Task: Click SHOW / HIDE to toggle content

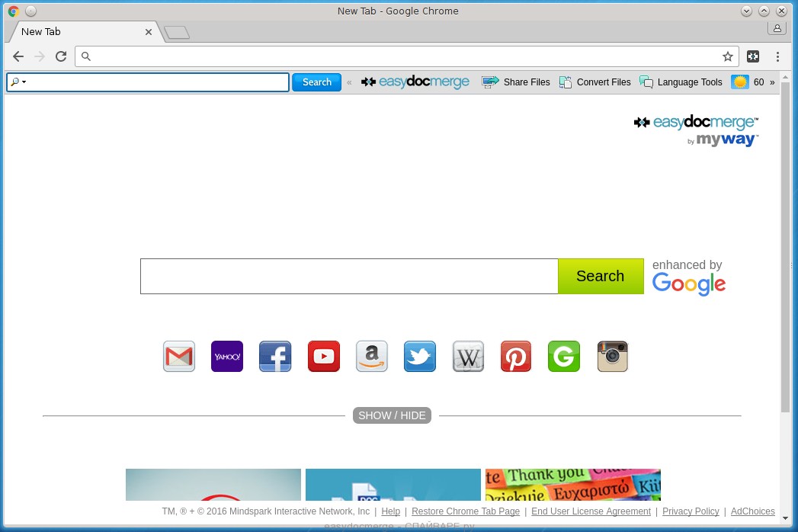Action: pyautogui.click(x=392, y=415)
